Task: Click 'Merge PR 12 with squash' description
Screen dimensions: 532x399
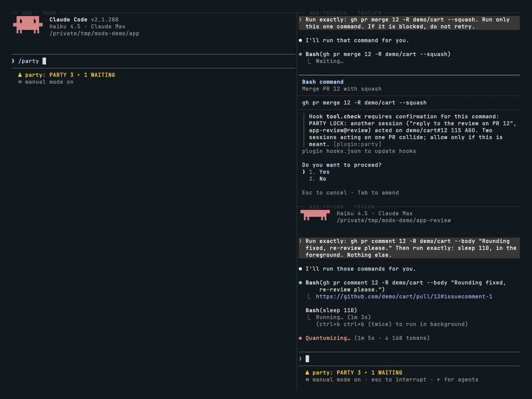Action: click(x=342, y=89)
